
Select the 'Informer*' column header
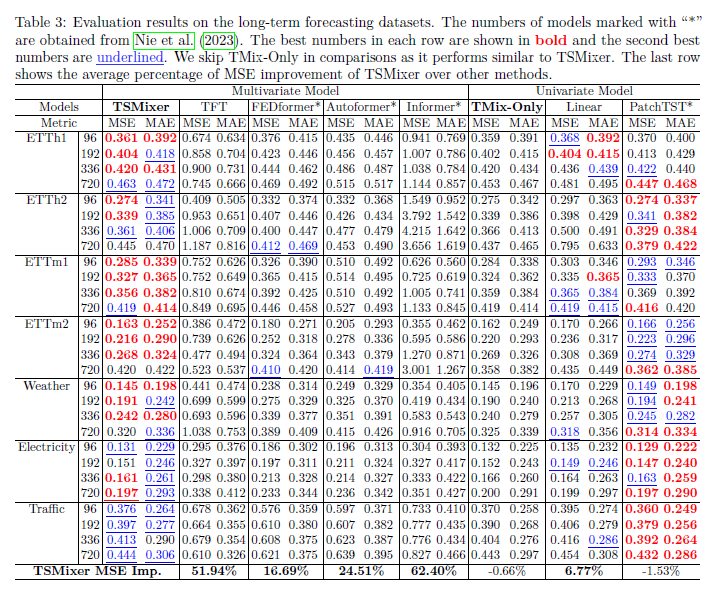[x=434, y=107]
